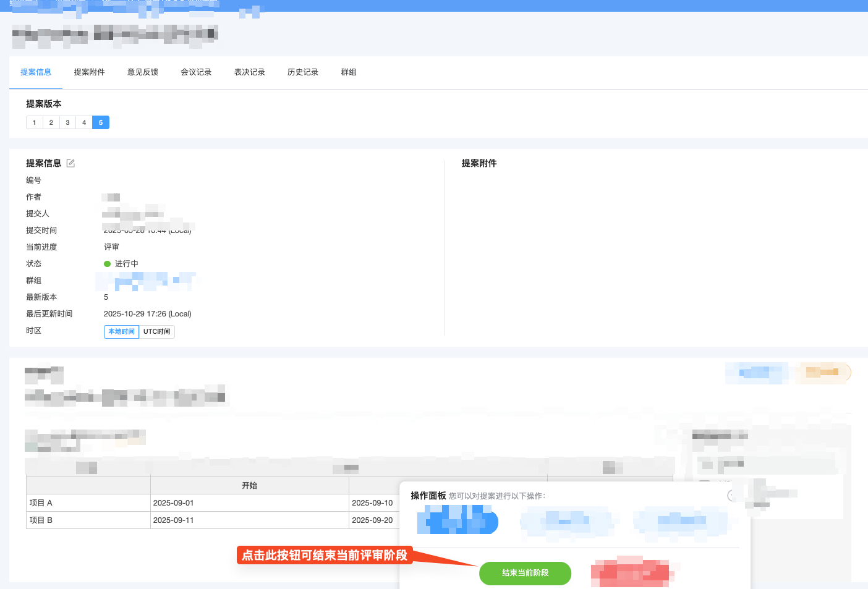Open the 会议记录 tab
The image size is (868, 589).
click(196, 72)
